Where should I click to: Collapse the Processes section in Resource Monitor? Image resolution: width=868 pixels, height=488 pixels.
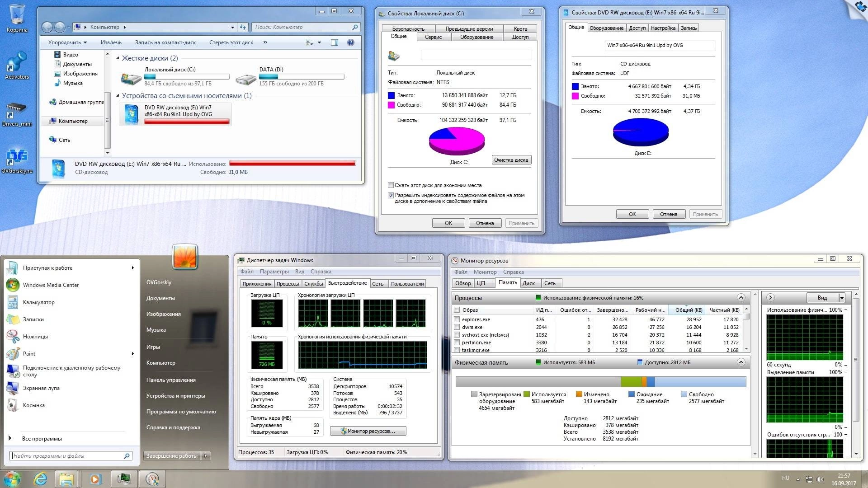pos(741,297)
